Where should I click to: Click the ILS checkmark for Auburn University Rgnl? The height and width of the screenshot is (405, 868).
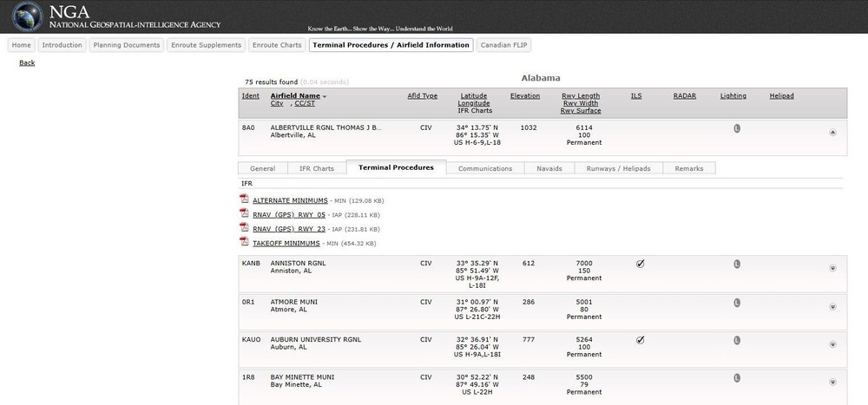pos(641,340)
